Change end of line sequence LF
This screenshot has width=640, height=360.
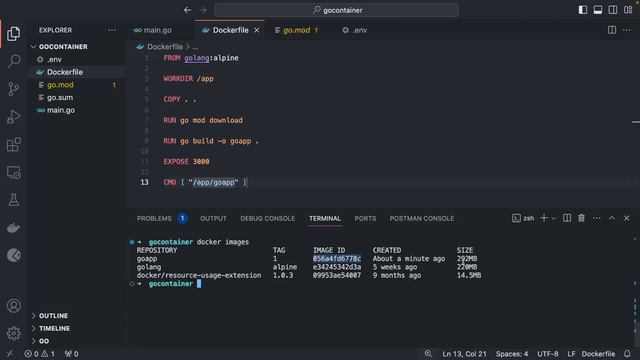571,354
